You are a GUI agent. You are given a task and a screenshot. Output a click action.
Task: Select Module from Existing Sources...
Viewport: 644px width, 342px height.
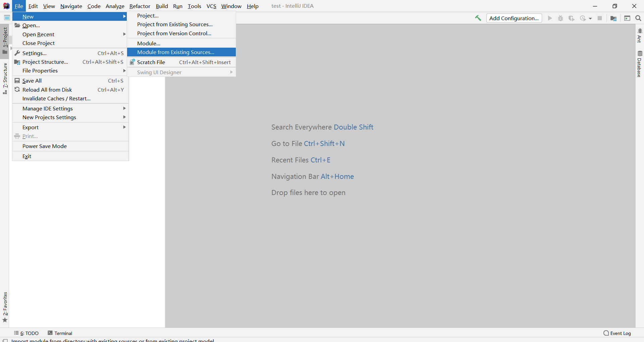click(x=181, y=52)
